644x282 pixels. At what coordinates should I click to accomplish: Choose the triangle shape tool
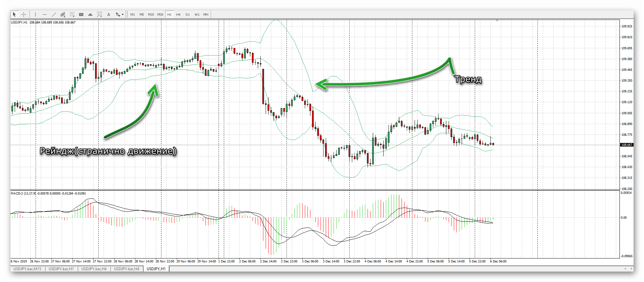pyautogui.click(x=90, y=14)
